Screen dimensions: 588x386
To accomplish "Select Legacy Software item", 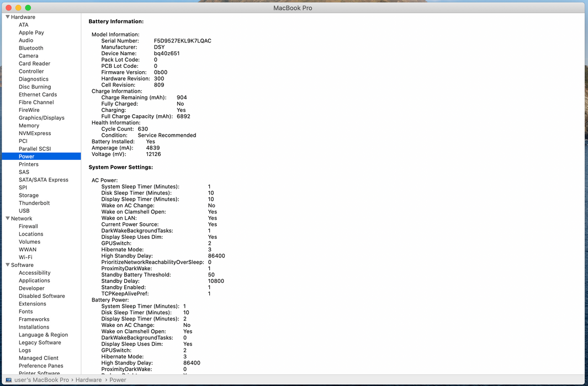I will tap(40, 342).
